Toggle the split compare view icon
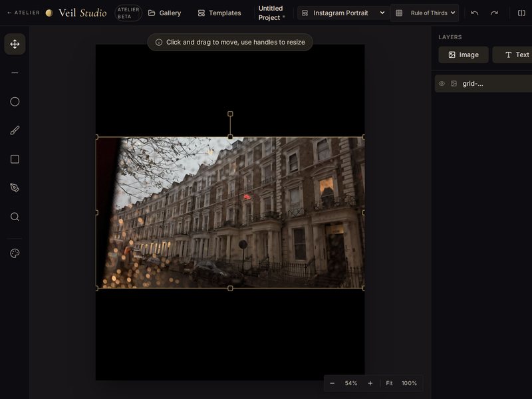This screenshot has height=399, width=532. (x=521, y=13)
